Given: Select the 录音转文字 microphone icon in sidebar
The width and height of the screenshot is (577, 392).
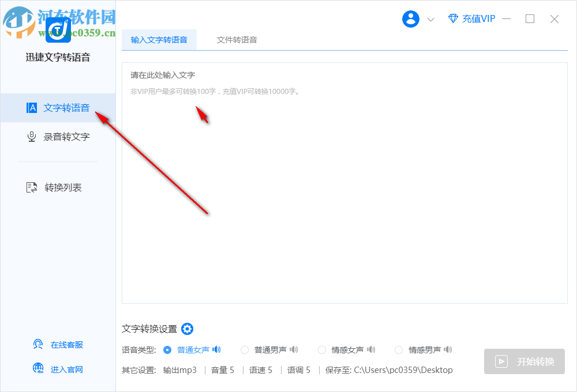Looking at the screenshot, I should pos(32,136).
